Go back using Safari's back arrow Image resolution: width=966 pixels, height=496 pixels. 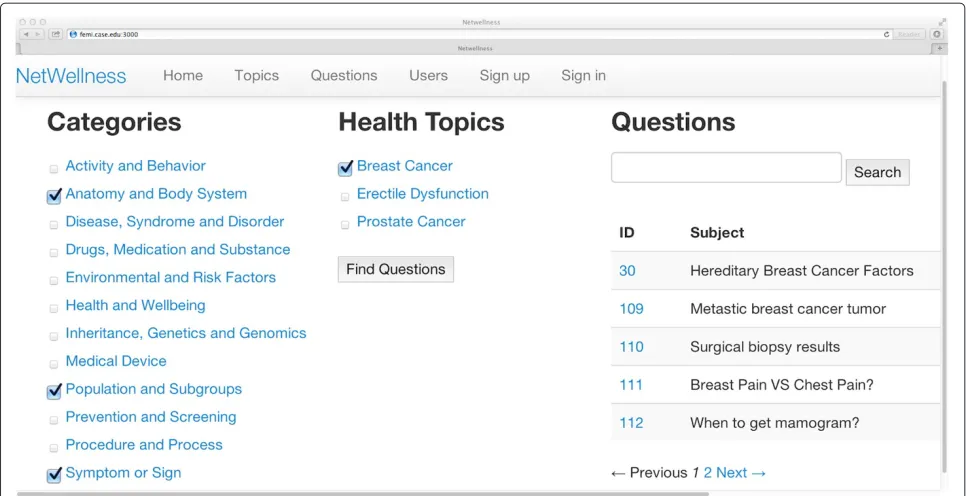pos(26,35)
